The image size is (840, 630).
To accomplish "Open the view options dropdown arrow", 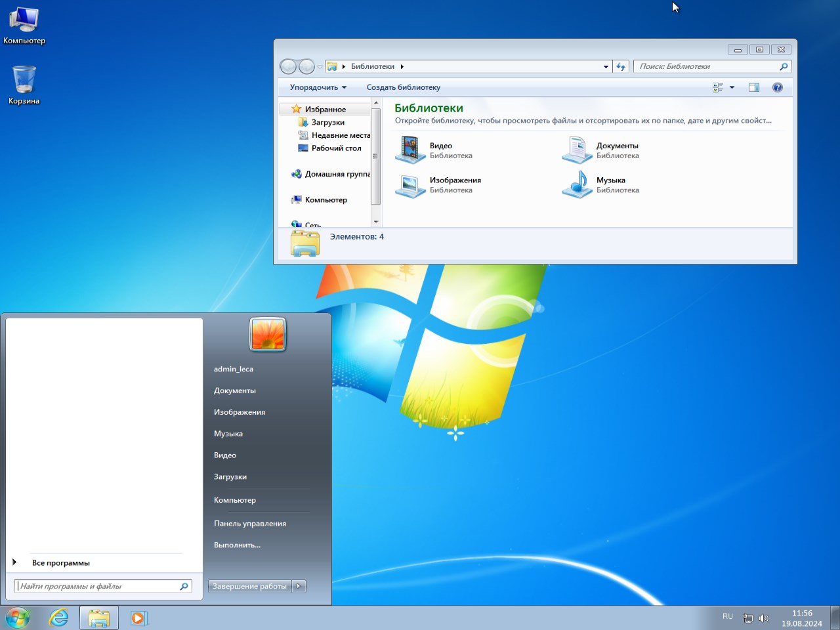I will (x=732, y=87).
